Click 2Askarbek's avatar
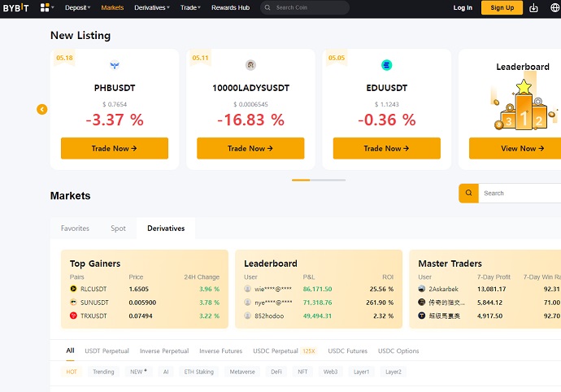Screen dimensions: 561x392 pyautogui.click(x=422, y=289)
